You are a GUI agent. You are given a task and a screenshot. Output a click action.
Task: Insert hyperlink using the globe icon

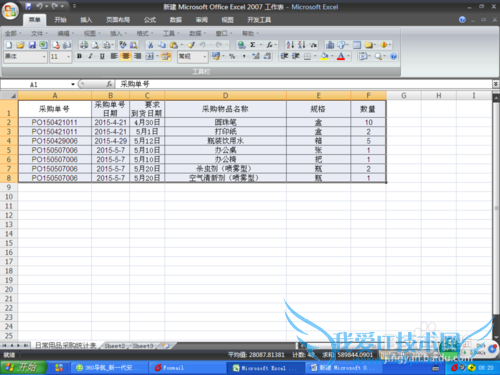(x=241, y=45)
